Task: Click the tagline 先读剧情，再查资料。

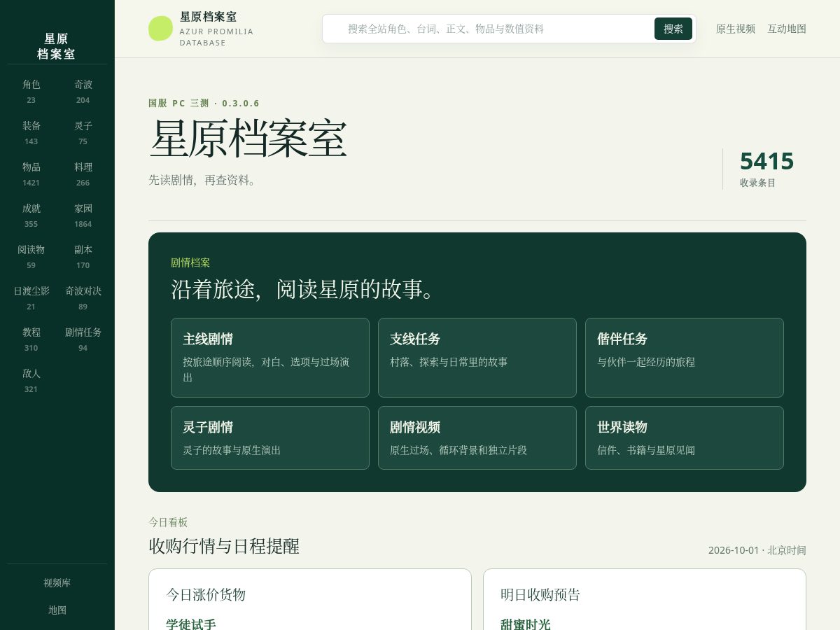Action: click(x=204, y=180)
